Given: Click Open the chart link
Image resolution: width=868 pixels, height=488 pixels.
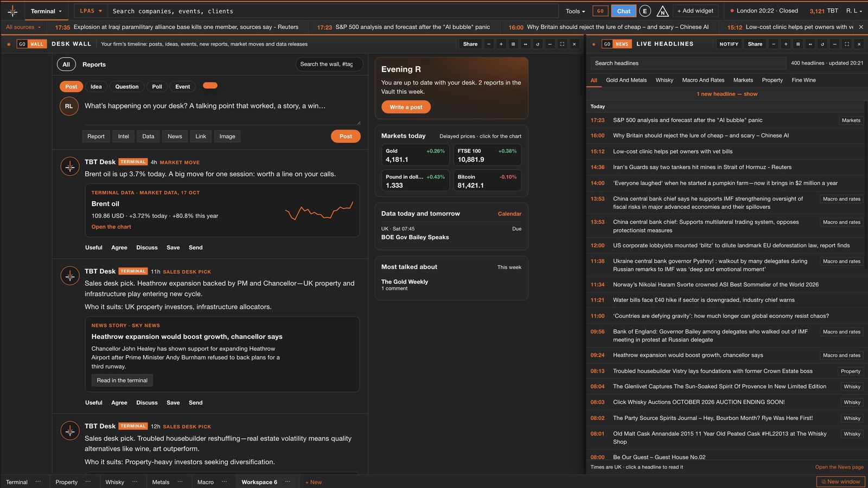Looking at the screenshot, I should [111, 227].
